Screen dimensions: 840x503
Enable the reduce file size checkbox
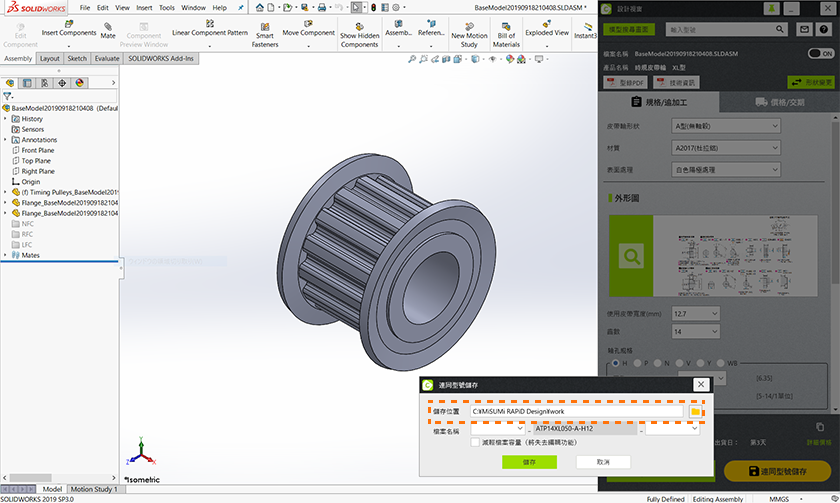[x=475, y=441]
